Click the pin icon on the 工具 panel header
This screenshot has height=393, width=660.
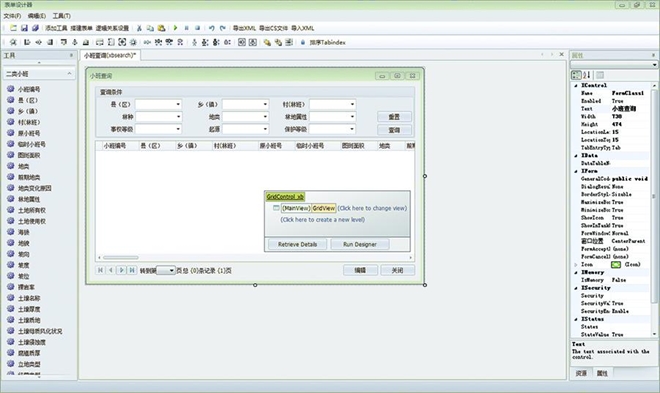tap(71, 55)
